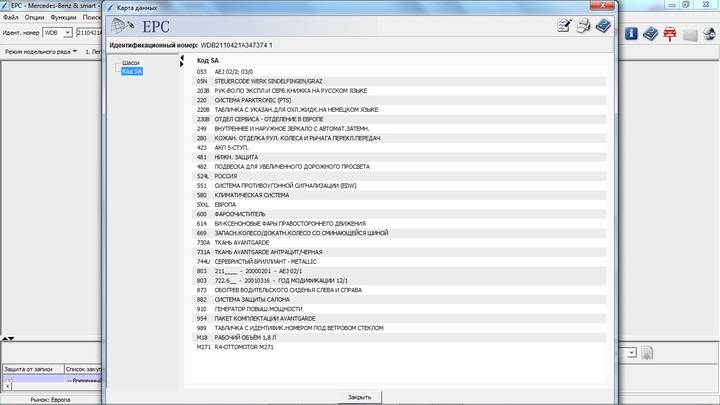Open the Файл menu
The height and width of the screenshot is (405, 720).
click(11, 17)
